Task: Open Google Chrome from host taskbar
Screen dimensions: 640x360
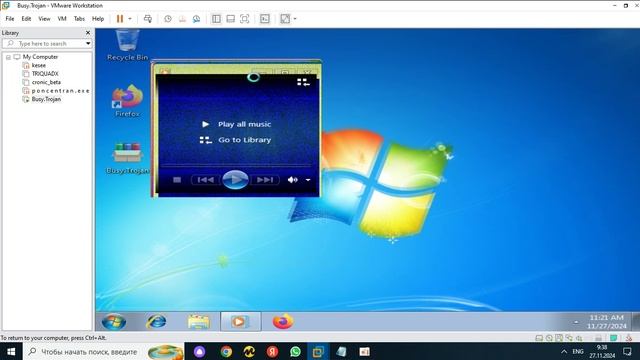Action: coord(226,351)
